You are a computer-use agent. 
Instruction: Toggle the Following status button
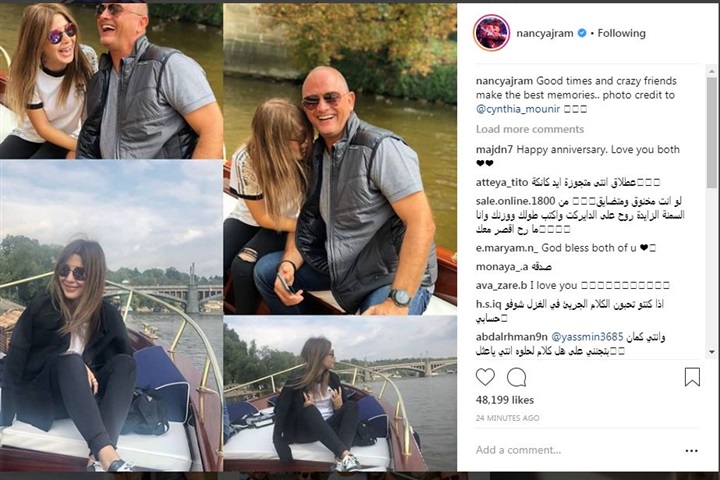click(x=621, y=33)
